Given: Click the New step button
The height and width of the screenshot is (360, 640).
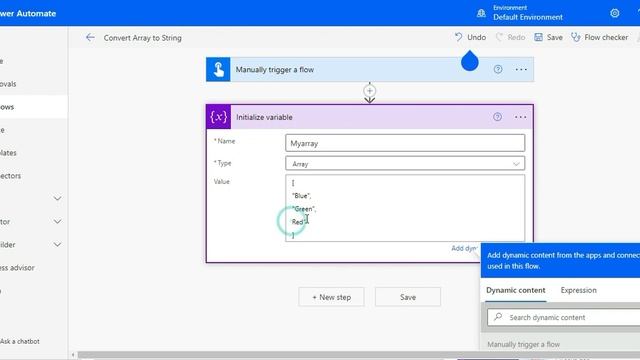Looking at the screenshot, I should [x=331, y=297].
